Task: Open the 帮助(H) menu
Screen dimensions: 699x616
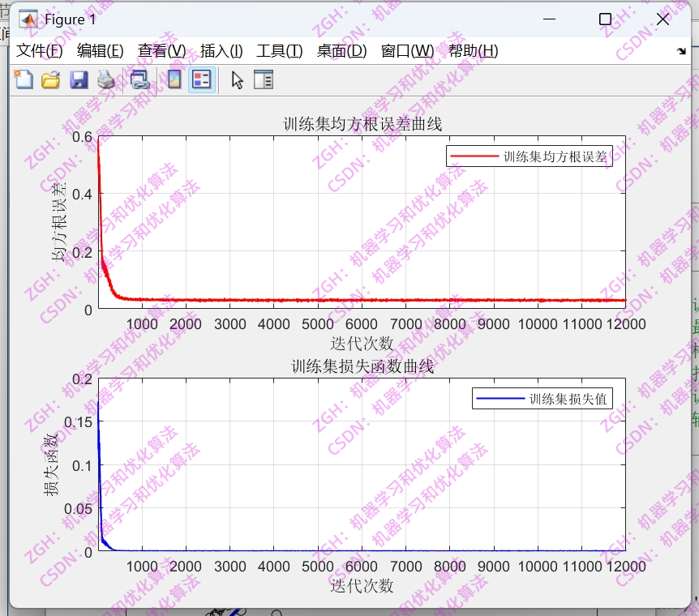Action: (x=473, y=51)
